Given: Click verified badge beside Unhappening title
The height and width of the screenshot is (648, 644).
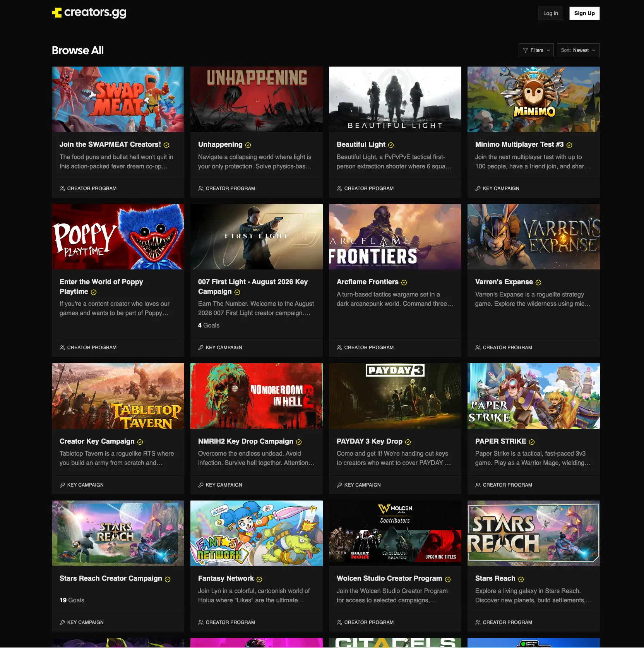Looking at the screenshot, I should point(248,145).
